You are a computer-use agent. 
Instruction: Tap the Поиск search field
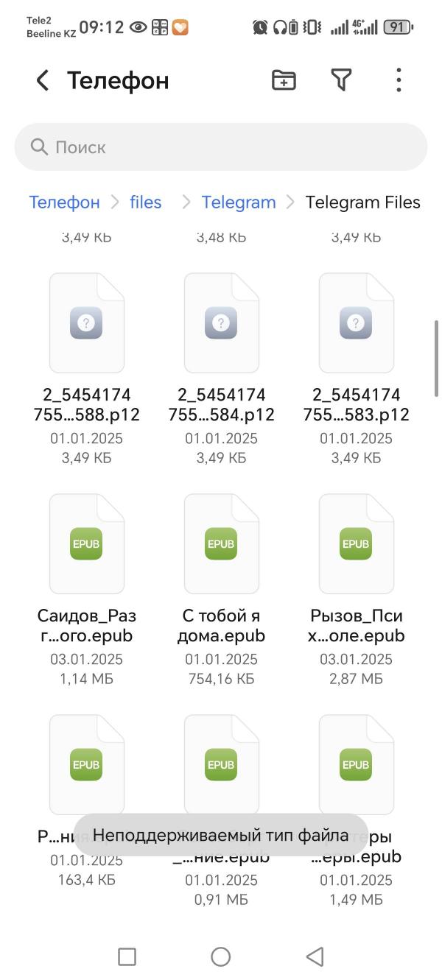(x=221, y=147)
